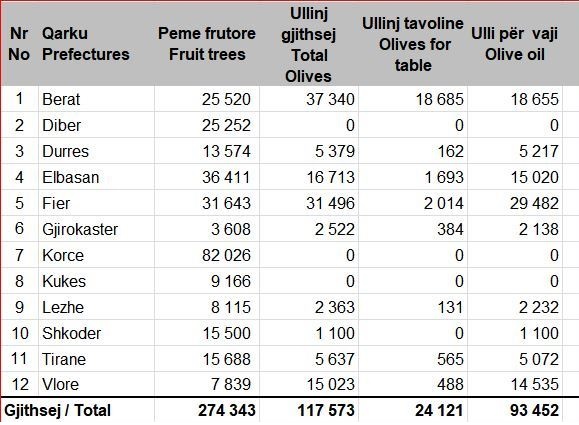Select the Berat prefecture cell
Viewport: 579px width, 425px height.
[96, 99]
